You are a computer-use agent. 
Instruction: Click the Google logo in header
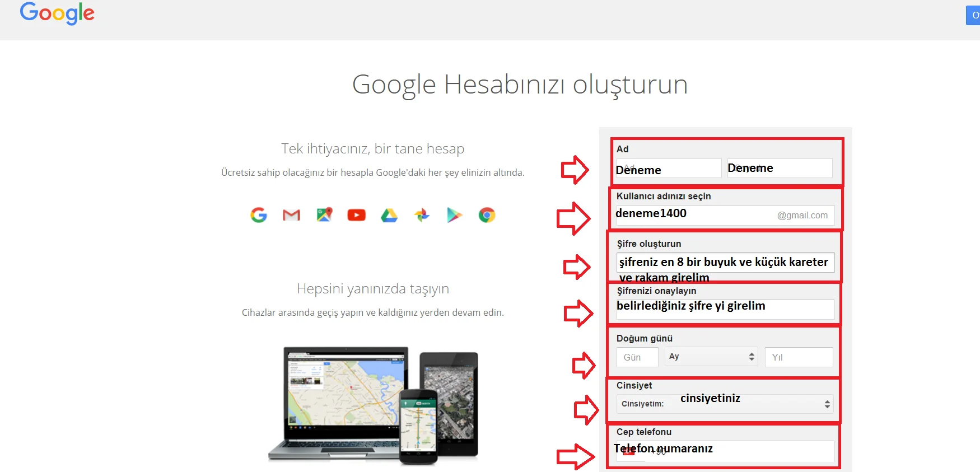pos(57,13)
